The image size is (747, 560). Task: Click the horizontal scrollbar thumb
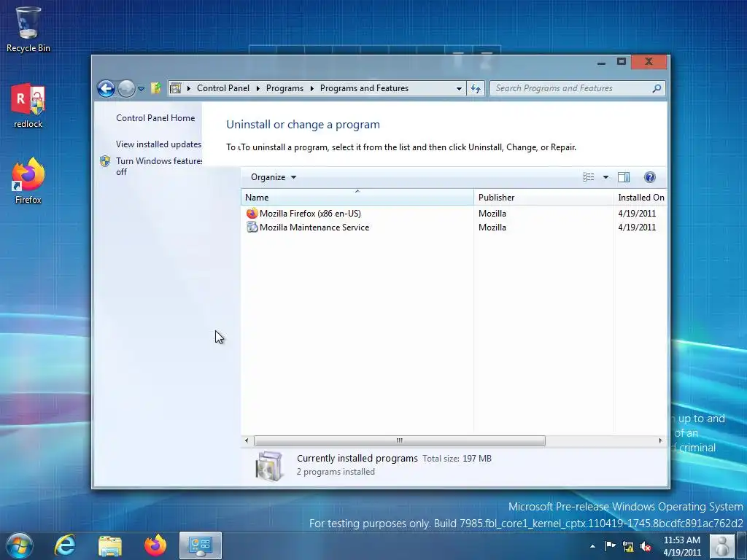coord(399,440)
